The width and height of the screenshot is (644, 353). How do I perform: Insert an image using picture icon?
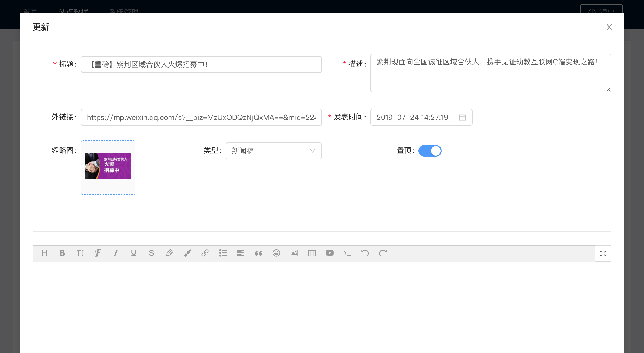tap(294, 253)
